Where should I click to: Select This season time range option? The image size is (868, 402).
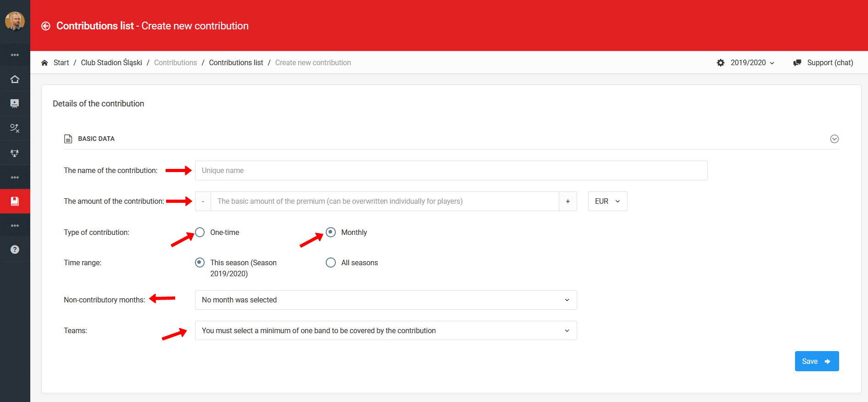point(200,262)
